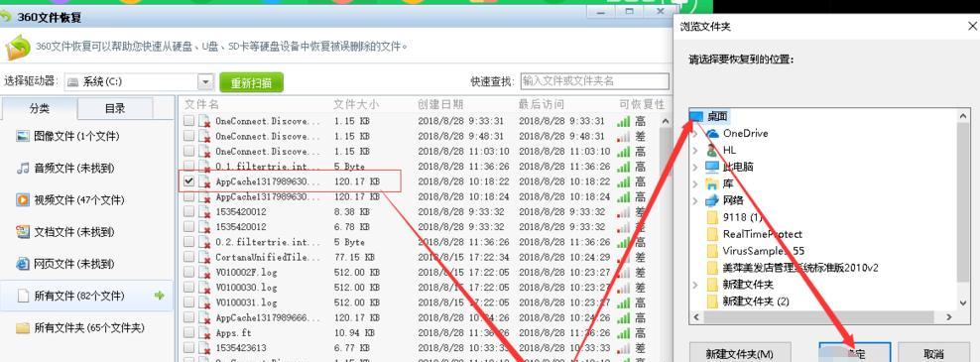Image resolution: width=980 pixels, height=362 pixels.
Task: Tick the OneConnect.Discove file from 11:03:10
Action: click(188, 152)
